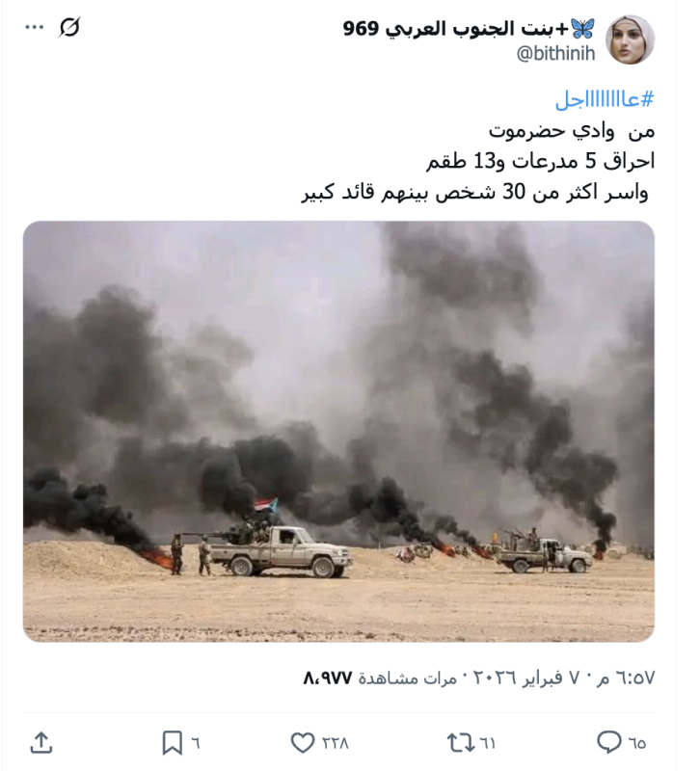
Task: Click the post timestamp ٦:٥٧ م
Action: pos(626,678)
